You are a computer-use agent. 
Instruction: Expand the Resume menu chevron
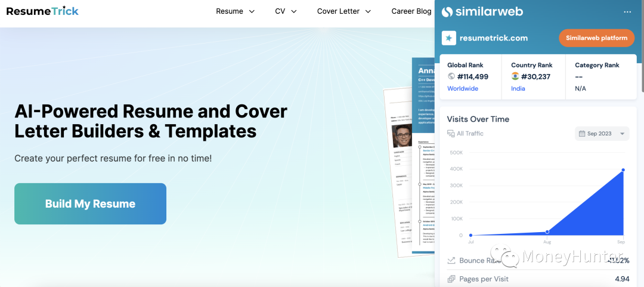[252, 11]
